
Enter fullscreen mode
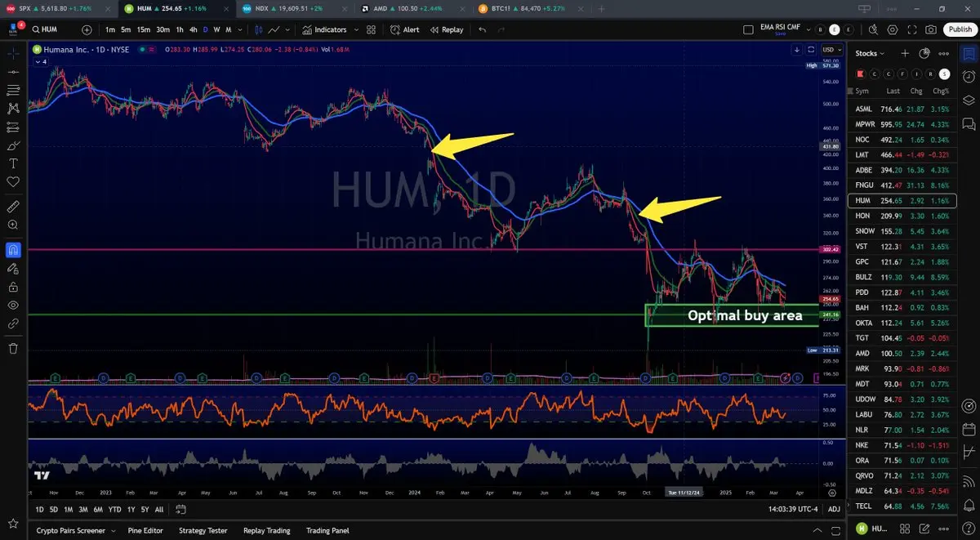[912, 29]
